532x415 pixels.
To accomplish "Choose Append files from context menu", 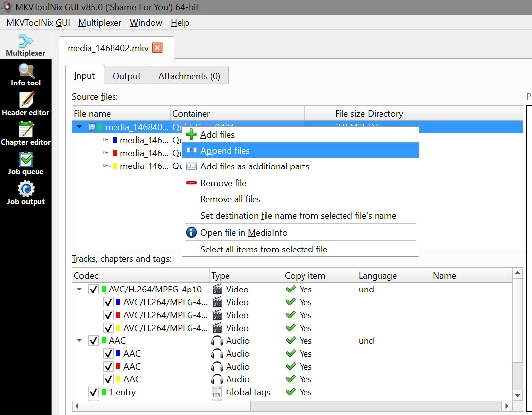I will [301, 150].
